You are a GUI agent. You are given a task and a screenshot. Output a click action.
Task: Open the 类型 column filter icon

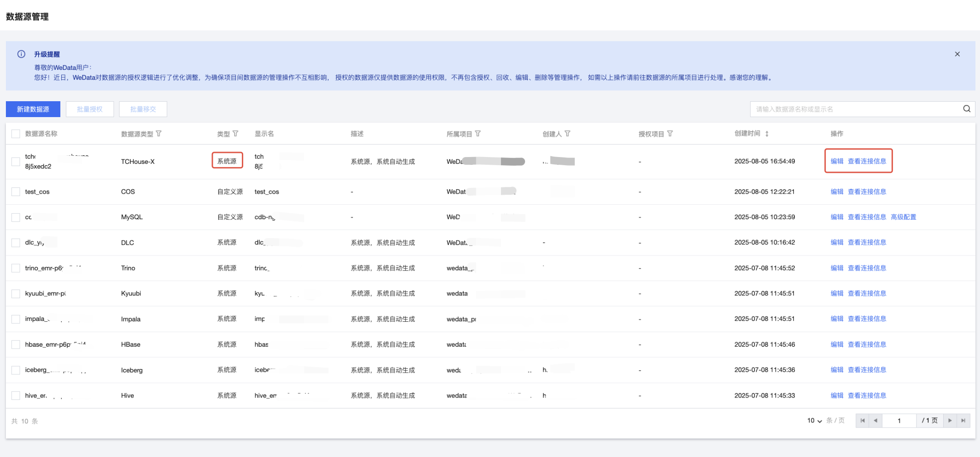click(x=235, y=134)
